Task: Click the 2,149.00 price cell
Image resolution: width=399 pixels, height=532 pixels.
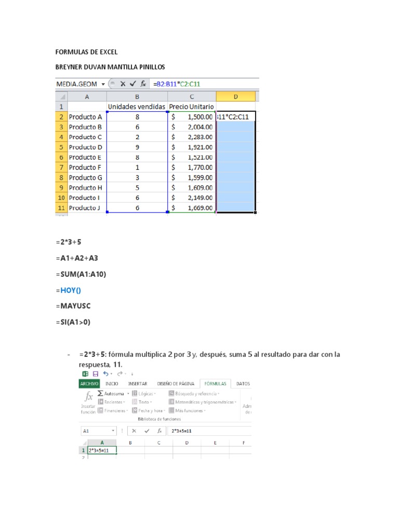Action: (x=192, y=197)
